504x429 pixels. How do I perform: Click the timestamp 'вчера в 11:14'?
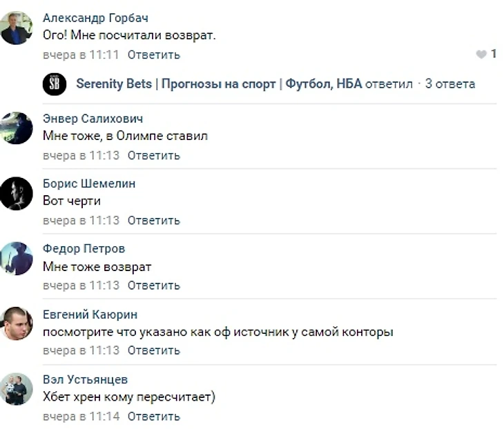click(x=81, y=417)
